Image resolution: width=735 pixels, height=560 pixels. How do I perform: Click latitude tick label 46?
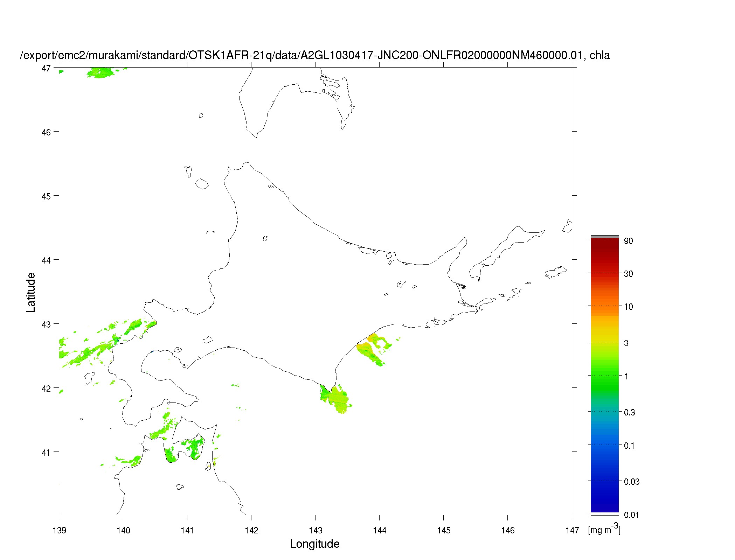click(46, 132)
